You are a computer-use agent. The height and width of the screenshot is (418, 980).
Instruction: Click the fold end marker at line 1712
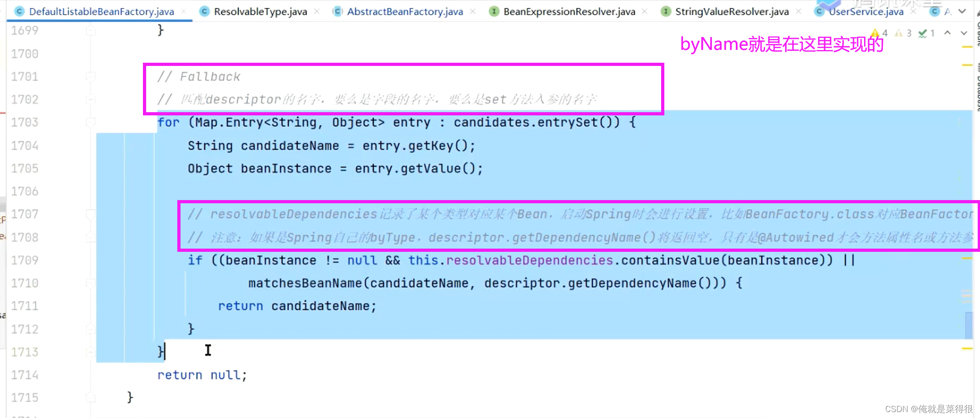pos(91,329)
